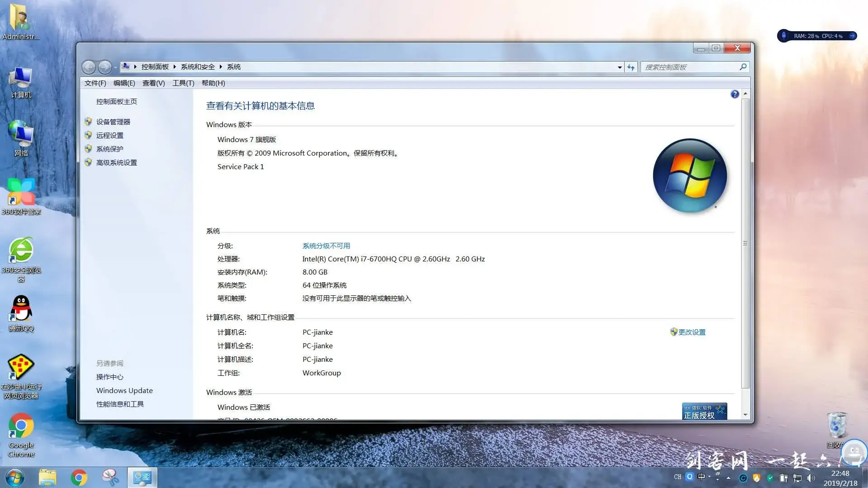Click the Windows Start orb

pyautogui.click(x=14, y=478)
